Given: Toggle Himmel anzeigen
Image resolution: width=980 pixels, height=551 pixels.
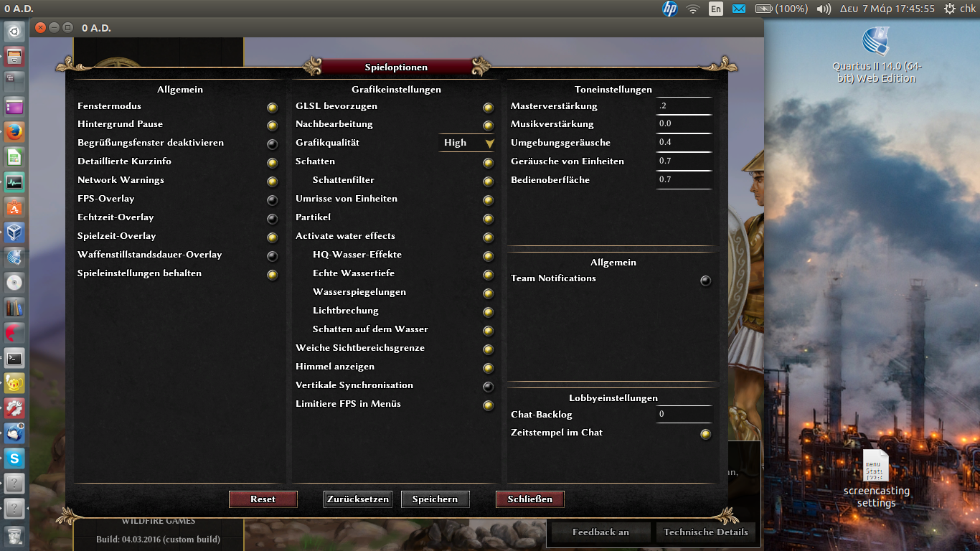Looking at the screenshot, I should pos(489,368).
